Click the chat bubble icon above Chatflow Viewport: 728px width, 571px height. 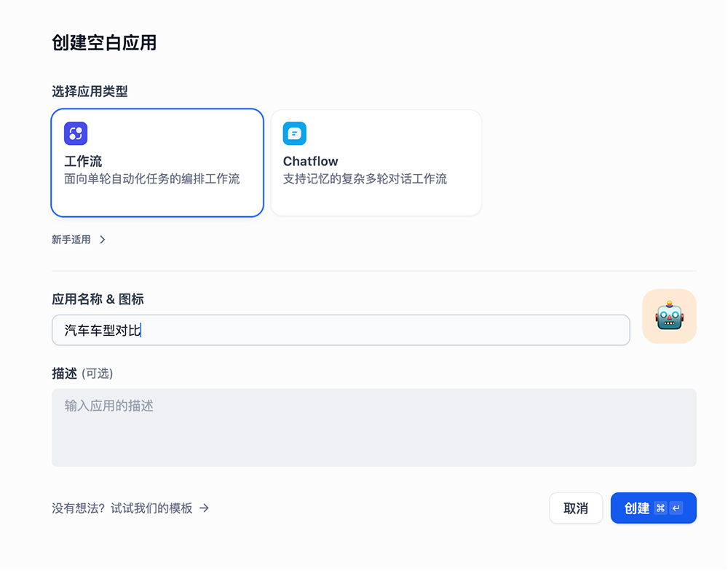pos(294,133)
